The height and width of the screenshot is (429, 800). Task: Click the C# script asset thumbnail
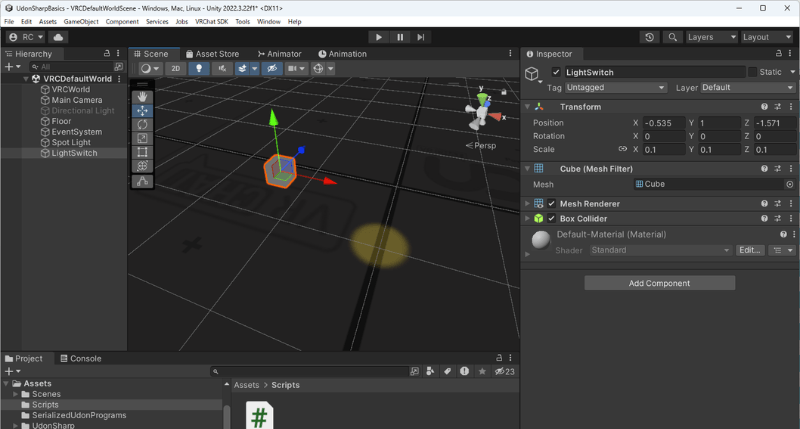pos(259,415)
